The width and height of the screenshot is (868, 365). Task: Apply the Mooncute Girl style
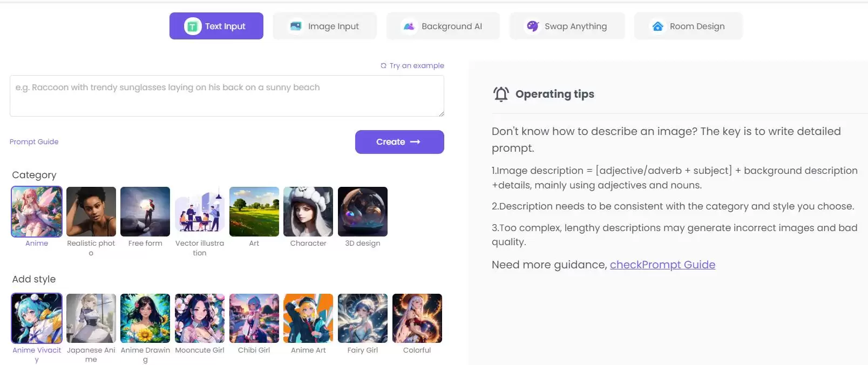coord(200,319)
